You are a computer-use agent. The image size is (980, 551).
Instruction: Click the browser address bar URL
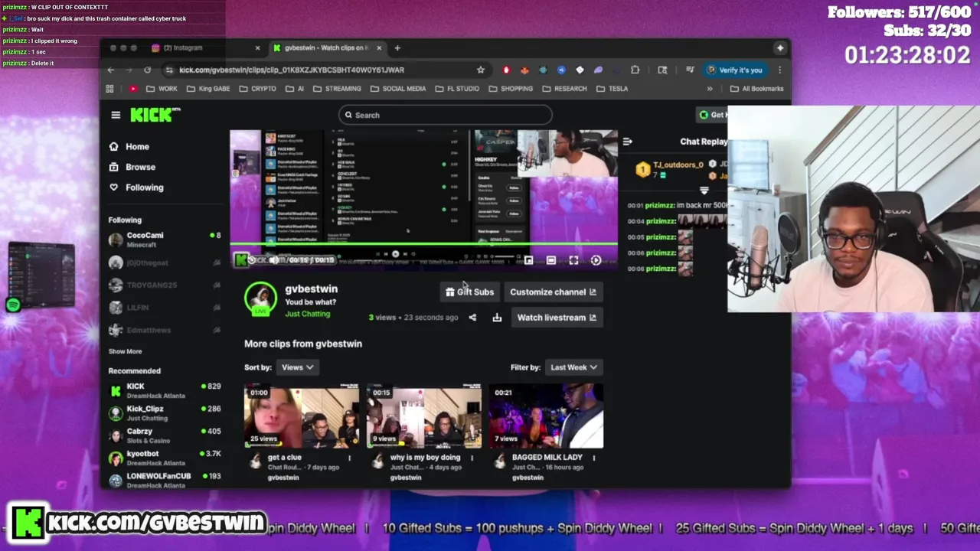pos(292,70)
